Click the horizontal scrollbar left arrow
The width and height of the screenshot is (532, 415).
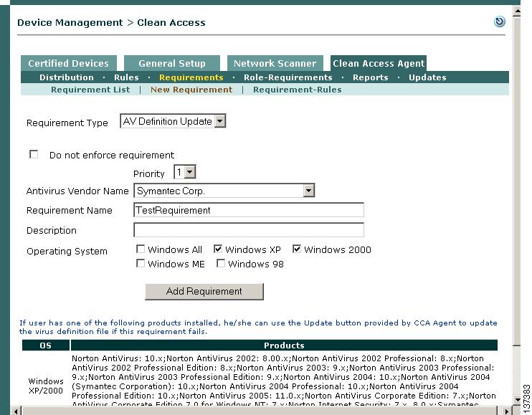click(x=16, y=411)
